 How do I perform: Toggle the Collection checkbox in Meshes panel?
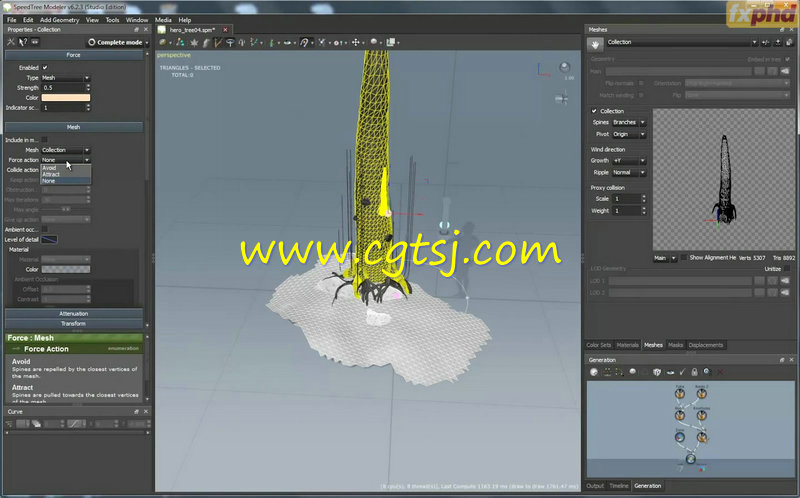(x=594, y=111)
